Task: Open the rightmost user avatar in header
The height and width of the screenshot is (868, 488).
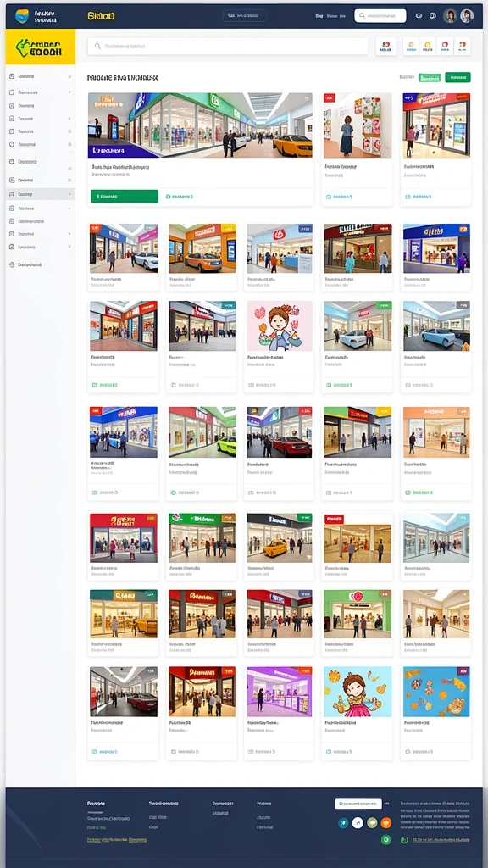Action: pos(467,16)
